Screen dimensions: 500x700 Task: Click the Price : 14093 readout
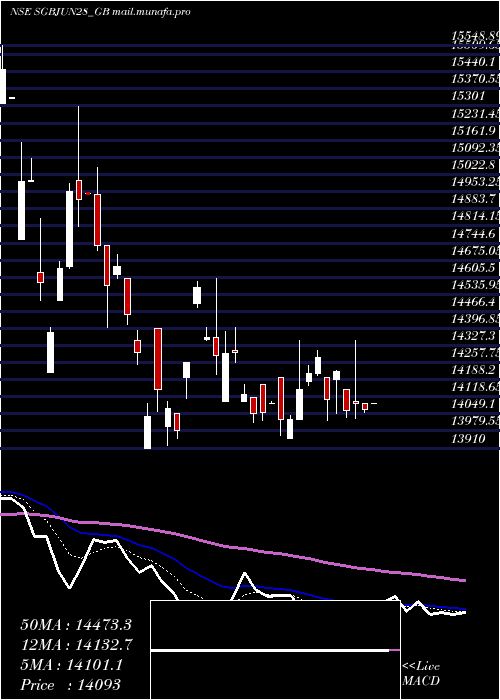(71, 686)
